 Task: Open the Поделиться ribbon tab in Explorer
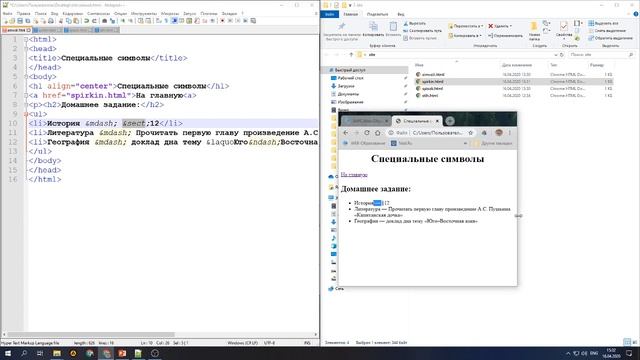[x=377, y=14]
